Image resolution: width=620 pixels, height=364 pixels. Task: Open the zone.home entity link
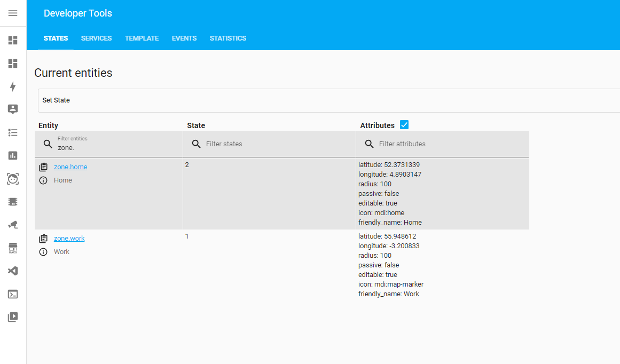(x=70, y=167)
